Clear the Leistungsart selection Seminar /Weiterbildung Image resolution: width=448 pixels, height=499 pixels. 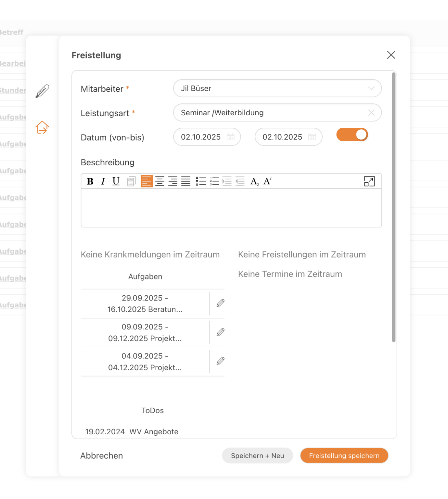[371, 113]
